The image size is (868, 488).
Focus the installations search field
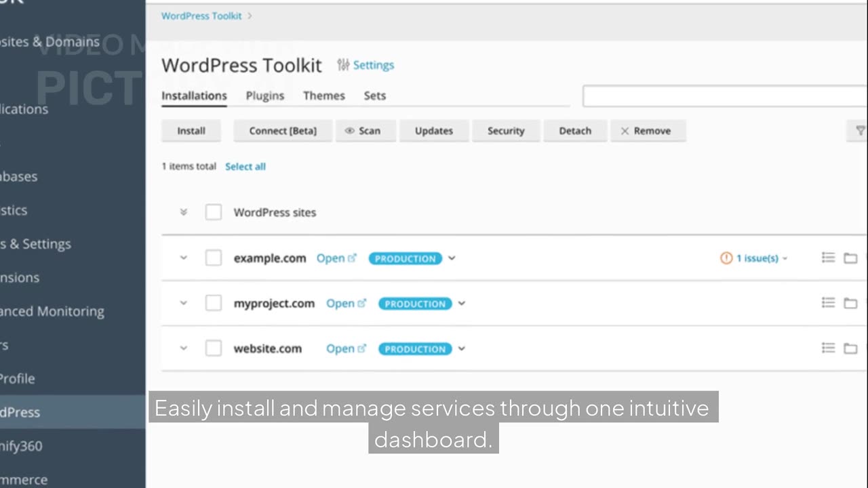(725, 96)
